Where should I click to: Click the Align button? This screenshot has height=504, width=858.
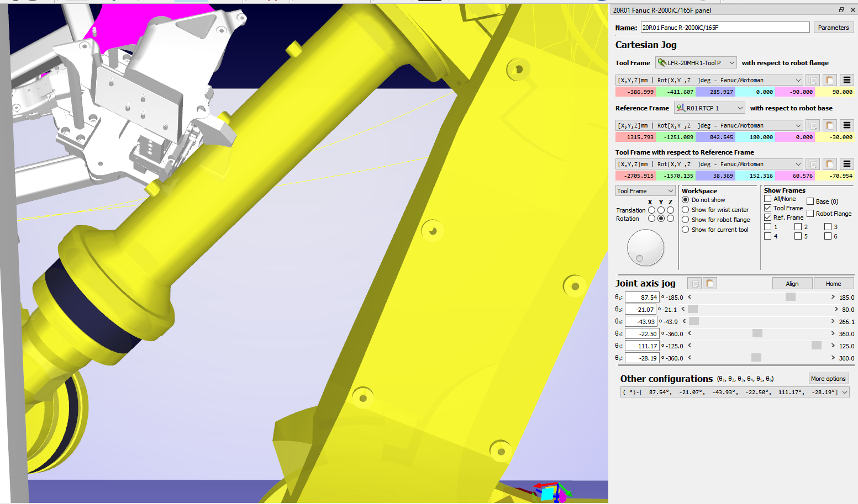[792, 284]
